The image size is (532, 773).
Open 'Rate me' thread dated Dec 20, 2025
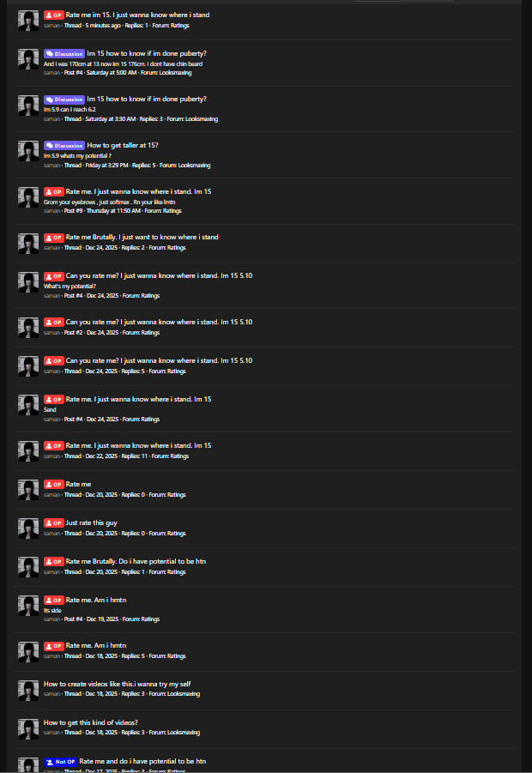pos(78,484)
